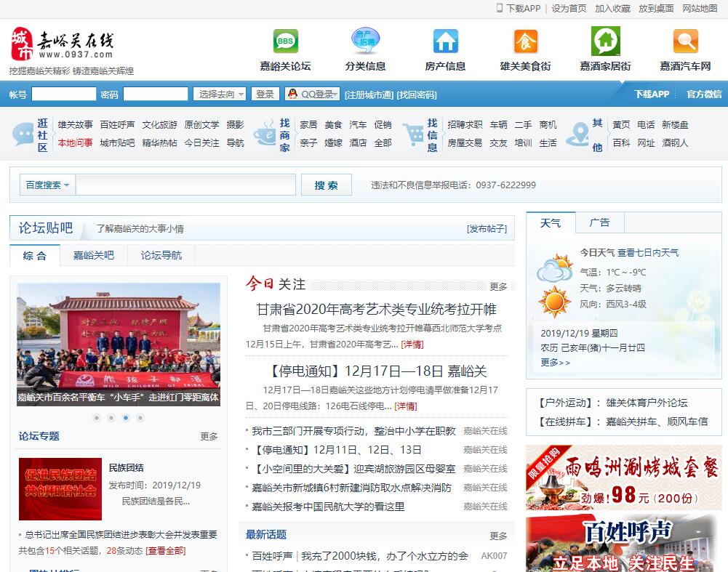
Task: Click the 放到桌面 link
Action: pos(656,8)
